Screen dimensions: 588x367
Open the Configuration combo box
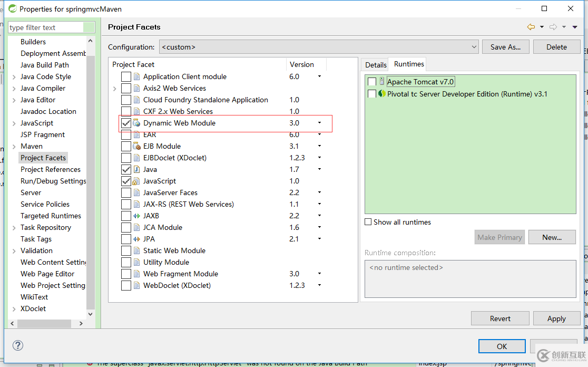[319, 47]
